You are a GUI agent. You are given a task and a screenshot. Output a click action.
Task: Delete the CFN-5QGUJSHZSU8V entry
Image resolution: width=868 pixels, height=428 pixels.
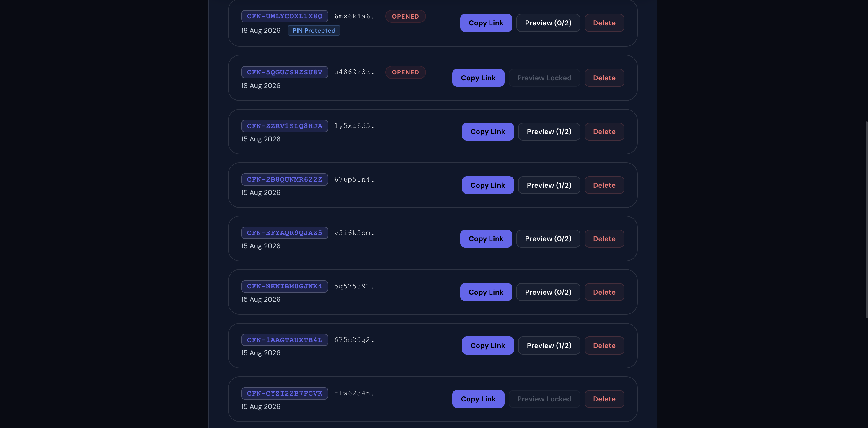604,78
